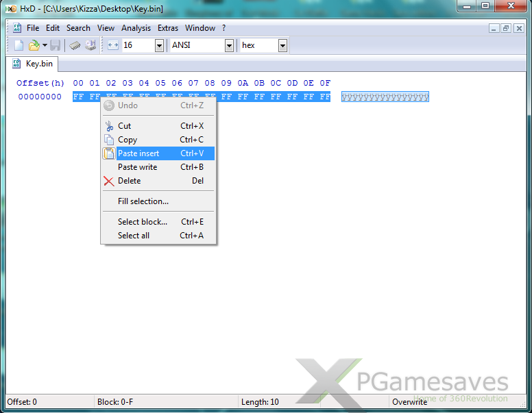Expand the arrow next to Open icon
Viewport: 532px width, 413px height.
(45, 45)
